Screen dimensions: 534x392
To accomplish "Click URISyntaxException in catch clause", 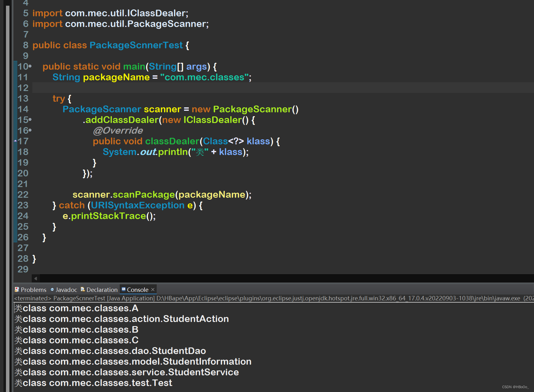I will point(138,205).
